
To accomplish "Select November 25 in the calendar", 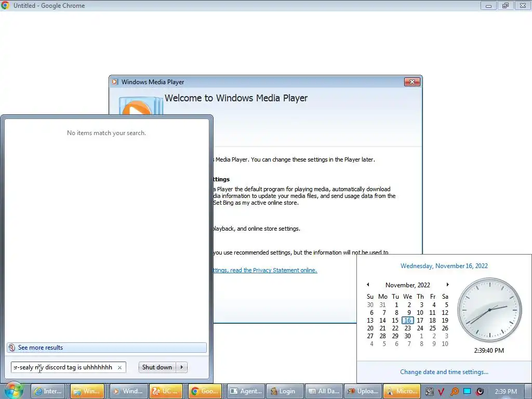I will [433, 328].
